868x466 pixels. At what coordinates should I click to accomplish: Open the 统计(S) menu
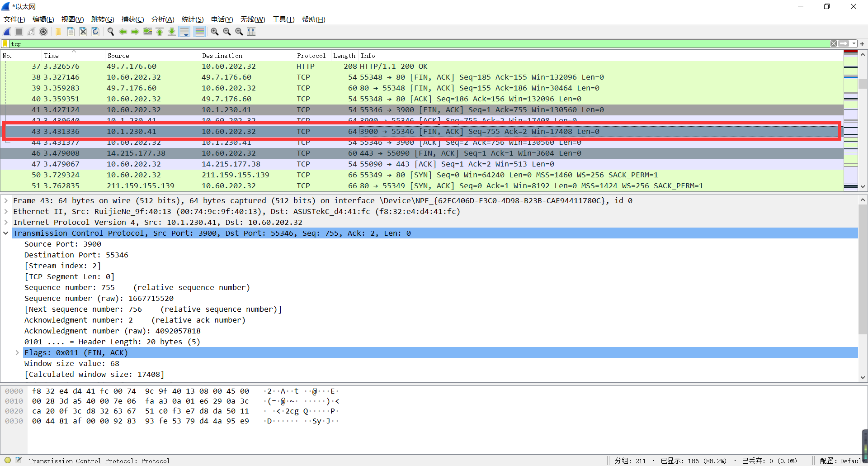[192, 19]
